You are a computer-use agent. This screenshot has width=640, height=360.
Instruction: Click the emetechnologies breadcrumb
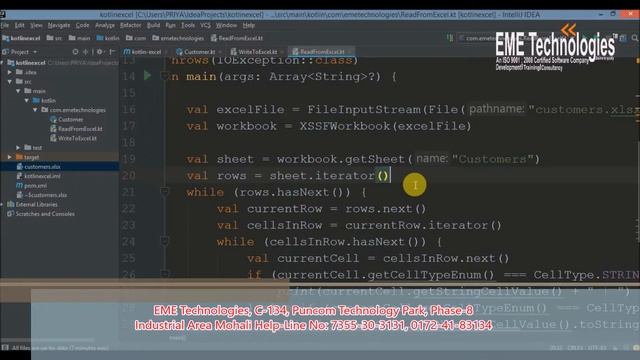pos(178,38)
